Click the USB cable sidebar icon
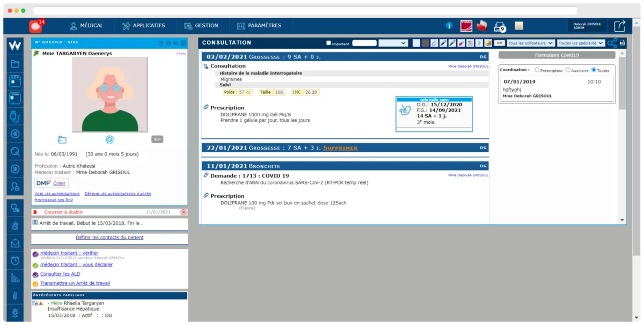The image size is (644, 325). click(x=15, y=115)
